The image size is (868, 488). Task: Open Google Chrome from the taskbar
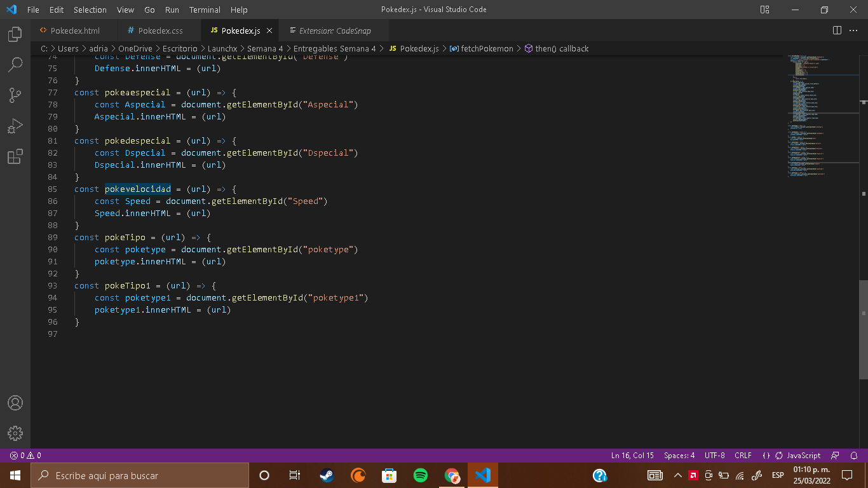(451, 475)
